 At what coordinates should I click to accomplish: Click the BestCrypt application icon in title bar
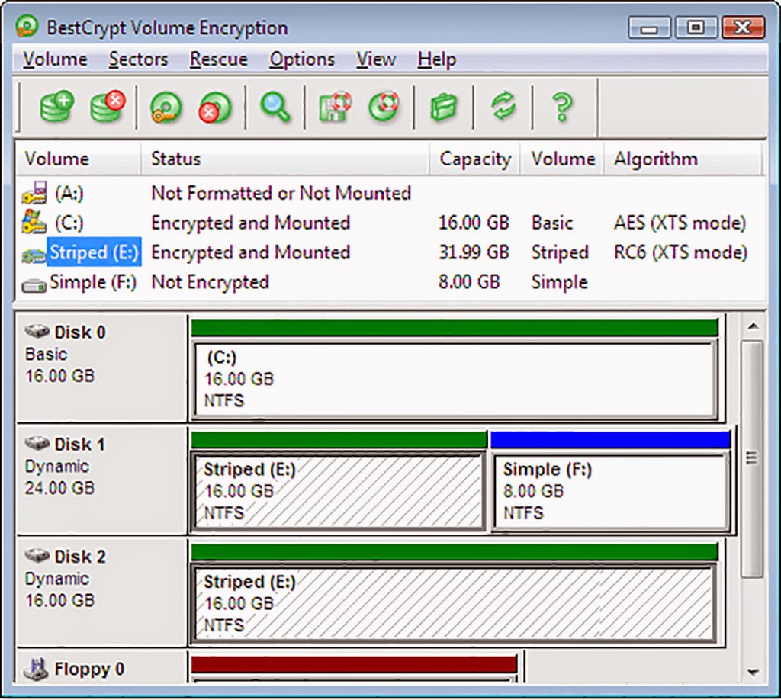click(x=27, y=27)
